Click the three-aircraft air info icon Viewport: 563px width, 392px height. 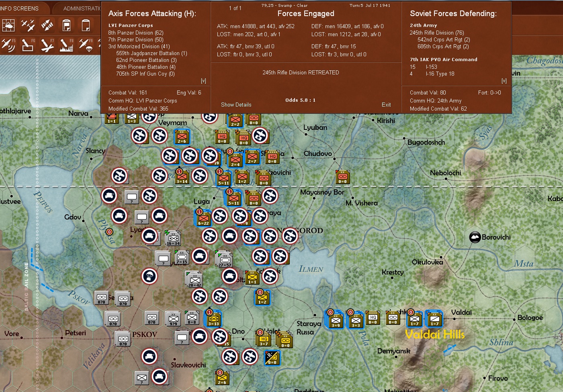tap(28, 25)
